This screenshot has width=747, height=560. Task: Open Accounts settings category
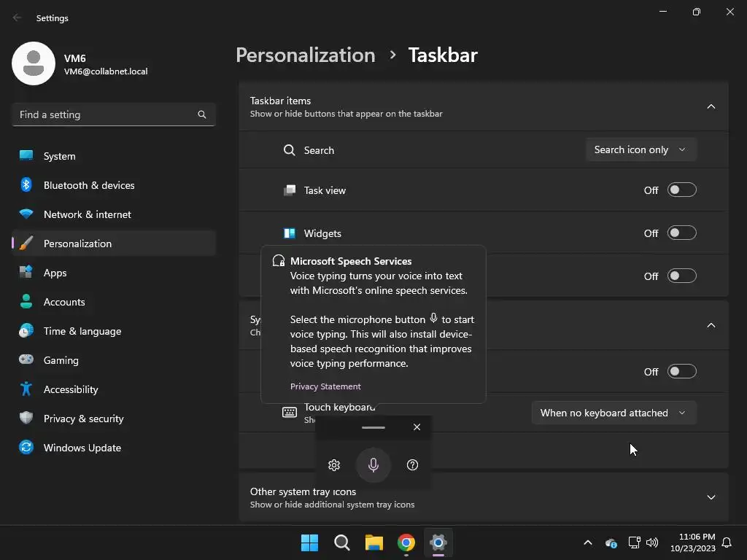114,302
